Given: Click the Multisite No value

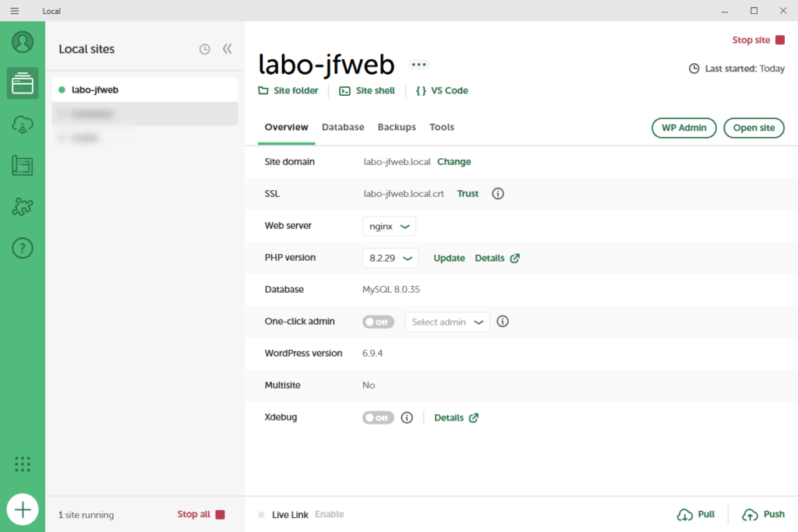Looking at the screenshot, I should pyautogui.click(x=369, y=386).
